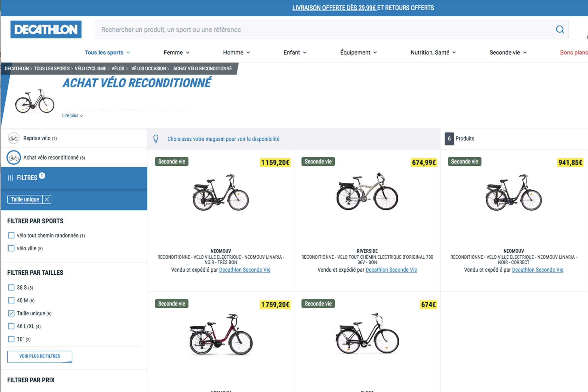This screenshot has height=392, width=588.
Task: Go to VÉLOS OCCASION breadcrumb
Action: click(x=148, y=68)
